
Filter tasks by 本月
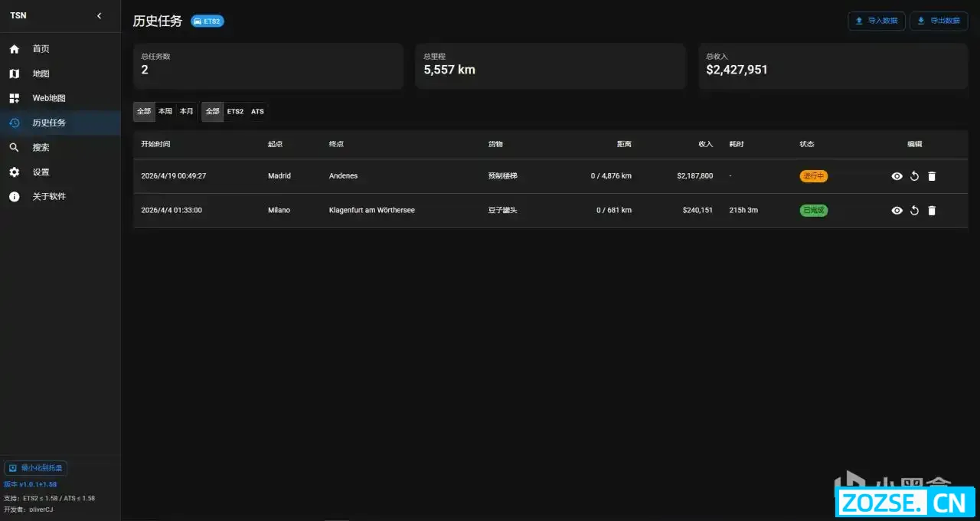tap(187, 111)
